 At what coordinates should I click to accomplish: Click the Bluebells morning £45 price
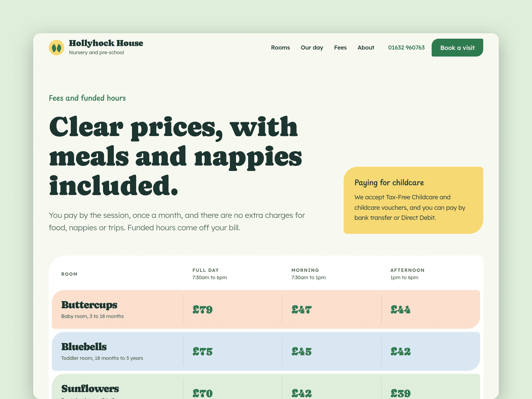click(x=302, y=351)
